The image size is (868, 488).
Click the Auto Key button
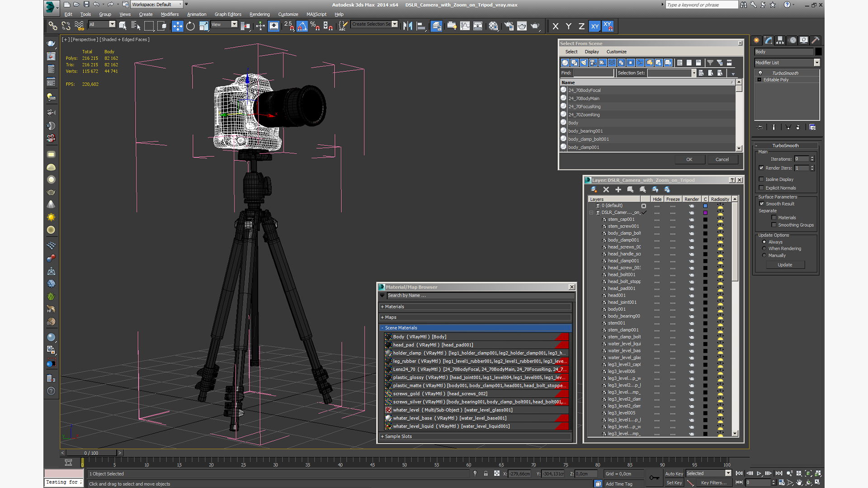[674, 474]
